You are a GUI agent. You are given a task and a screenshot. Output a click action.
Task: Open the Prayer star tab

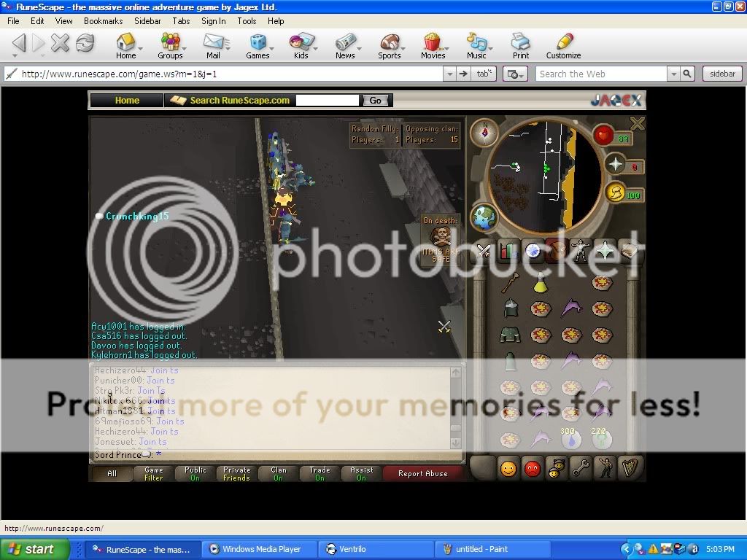coord(604,251)
